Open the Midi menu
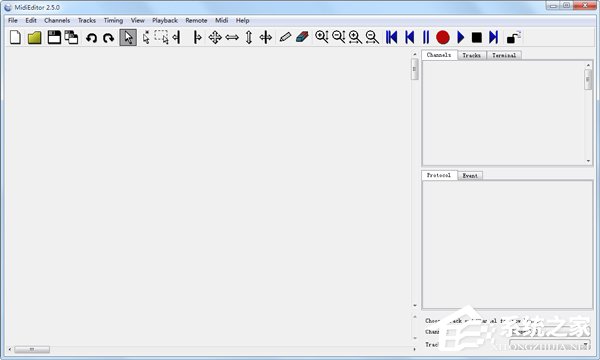The width and height of the screenshot is (600, 360). 222,20
